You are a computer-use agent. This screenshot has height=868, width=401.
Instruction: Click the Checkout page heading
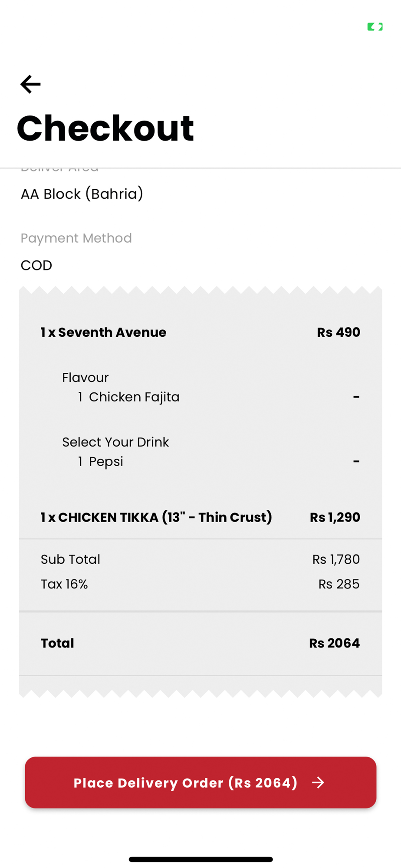pos(105,128)
